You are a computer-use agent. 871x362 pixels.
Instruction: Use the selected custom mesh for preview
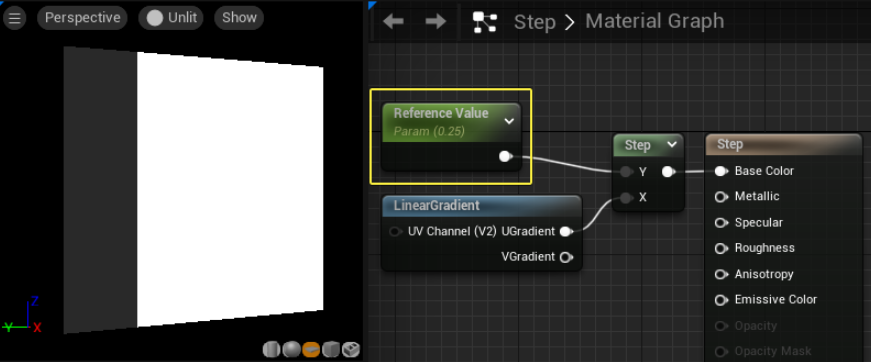pyautogui.click(x=351, y=350)
